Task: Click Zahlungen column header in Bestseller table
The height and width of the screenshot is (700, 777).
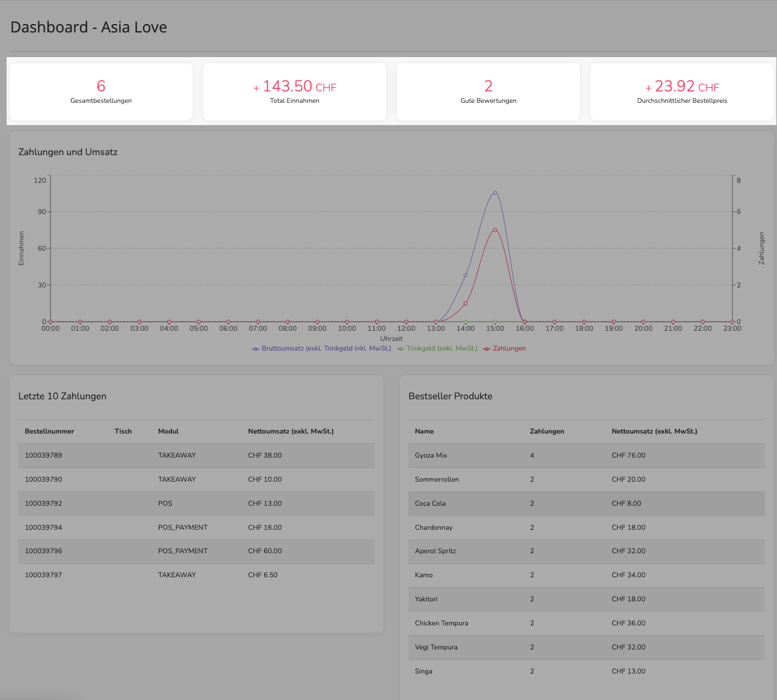Action: click(x=547, y=432)
